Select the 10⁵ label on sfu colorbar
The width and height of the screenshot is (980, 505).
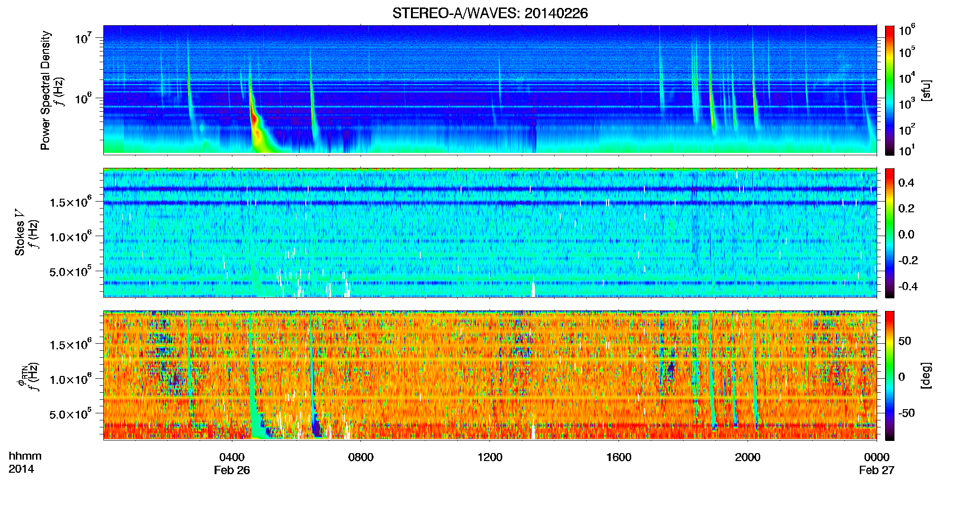[x=907, y=52]
